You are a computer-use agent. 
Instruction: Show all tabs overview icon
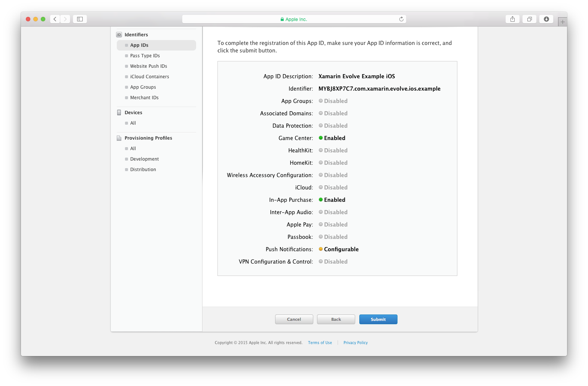point(529,19)
